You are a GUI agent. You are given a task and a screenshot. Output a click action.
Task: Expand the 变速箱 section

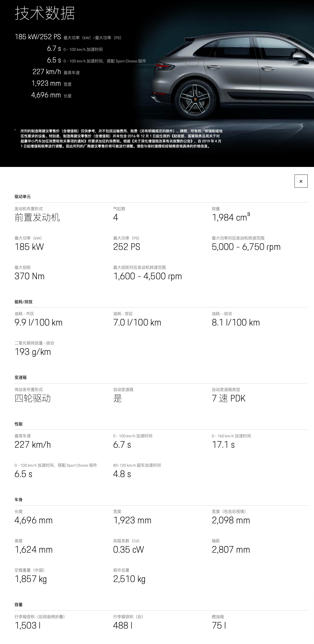(18, 377)
